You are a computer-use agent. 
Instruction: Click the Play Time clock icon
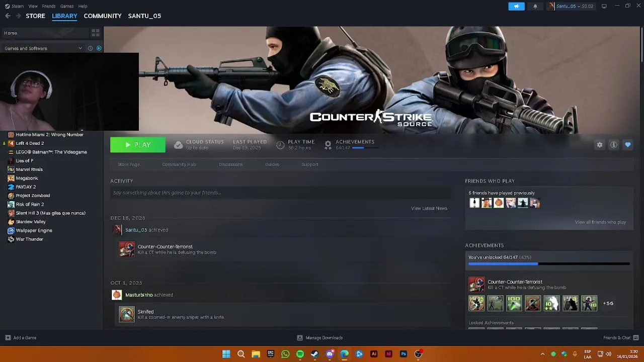tap(280, 145)
